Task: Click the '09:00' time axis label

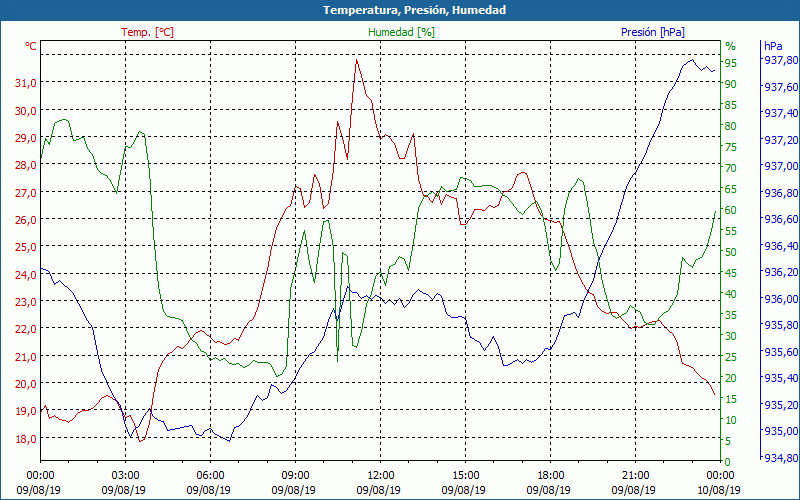Action: click(295, 476)
